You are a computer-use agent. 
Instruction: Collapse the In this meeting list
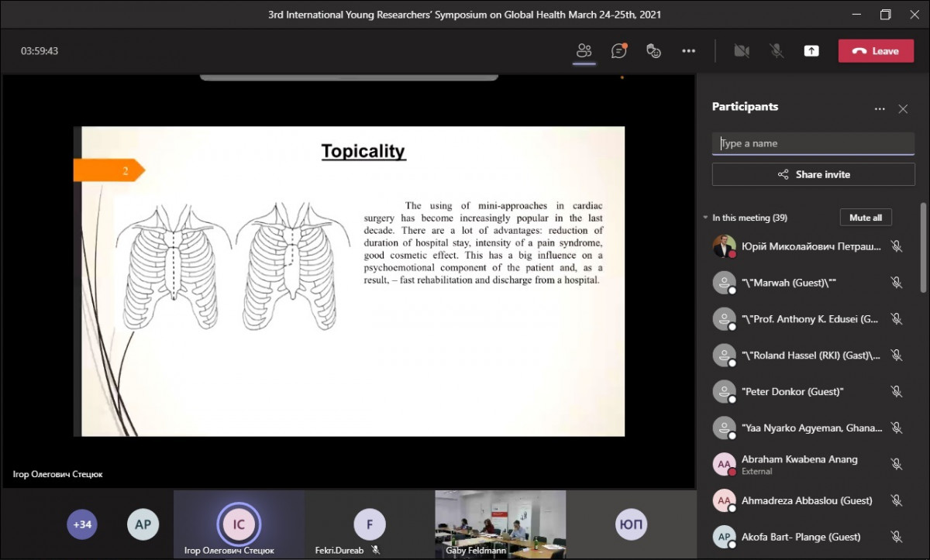(x=705, y=218)
